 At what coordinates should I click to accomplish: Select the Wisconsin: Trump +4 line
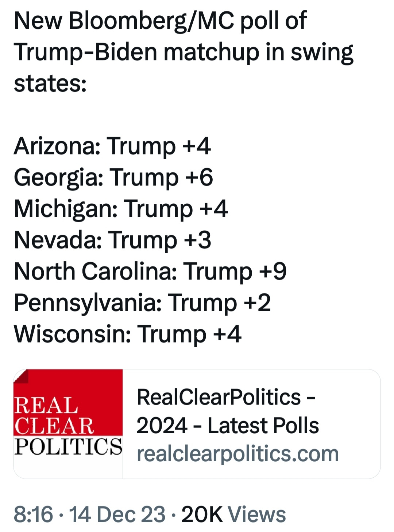tap(128, 334)
